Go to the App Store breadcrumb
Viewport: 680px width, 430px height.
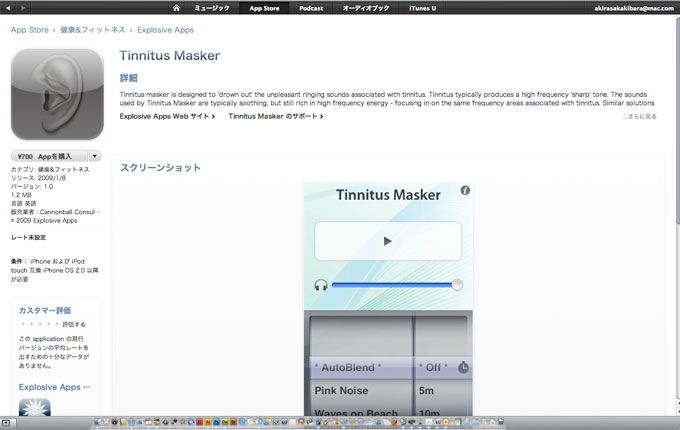click(x=29, y=30)
